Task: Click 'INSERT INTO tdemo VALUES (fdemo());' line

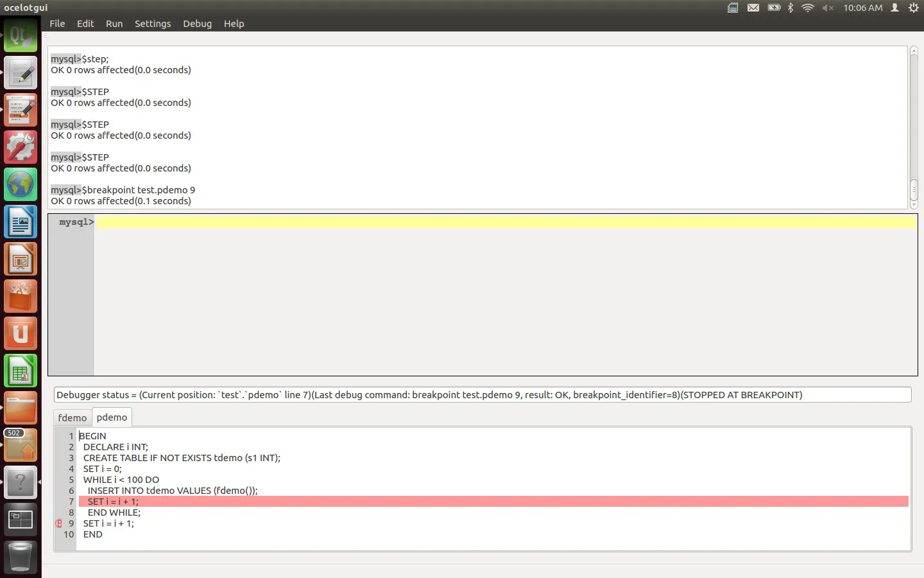Action: [x=173, y=491]
